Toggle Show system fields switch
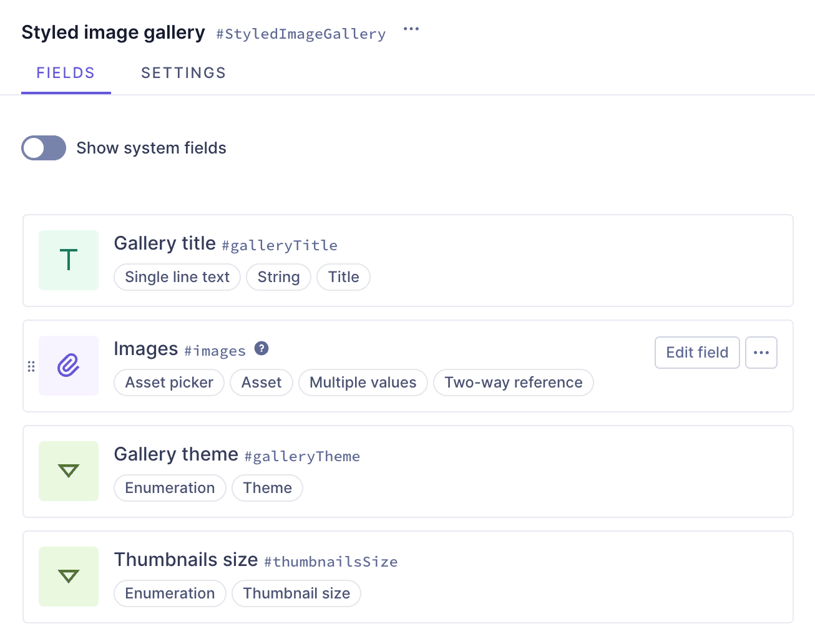The width and height of the screenshot is (815, 644). pos(44,148)
